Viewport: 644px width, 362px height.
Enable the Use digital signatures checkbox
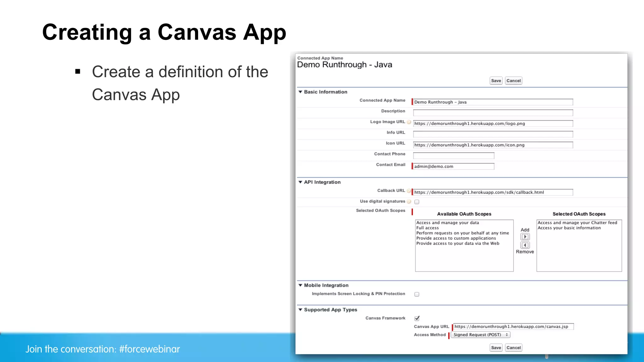point(417,202)
